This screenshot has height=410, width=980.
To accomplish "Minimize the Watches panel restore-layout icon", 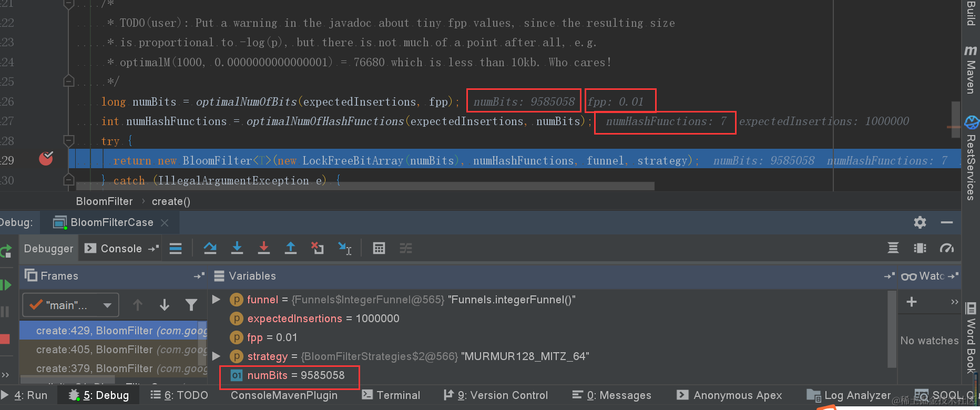I will click(953, 276).
